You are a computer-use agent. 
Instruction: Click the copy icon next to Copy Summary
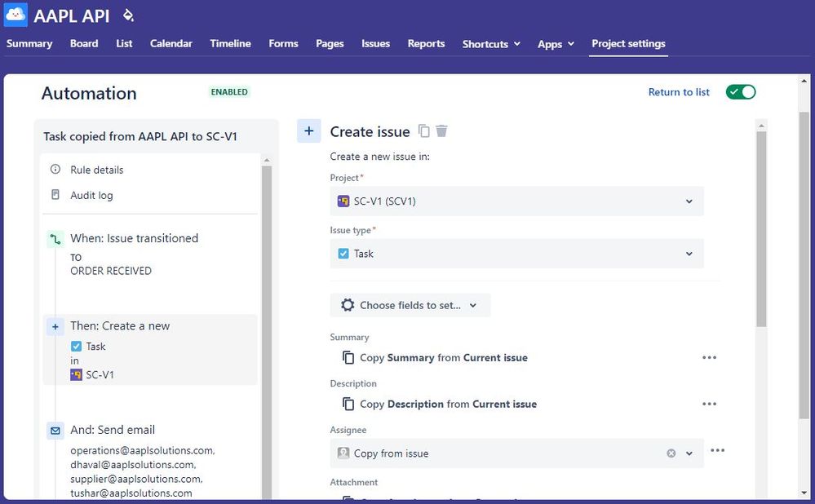click(348, 357)
